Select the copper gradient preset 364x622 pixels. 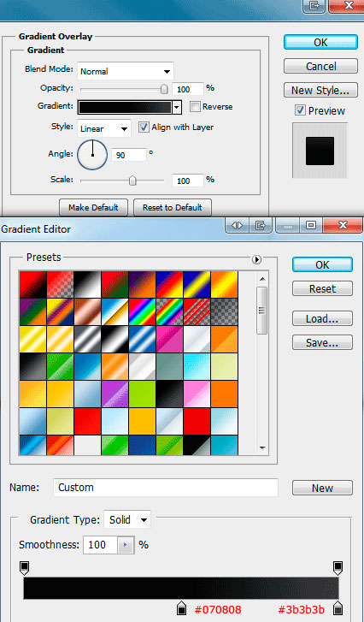click(87, 311)
